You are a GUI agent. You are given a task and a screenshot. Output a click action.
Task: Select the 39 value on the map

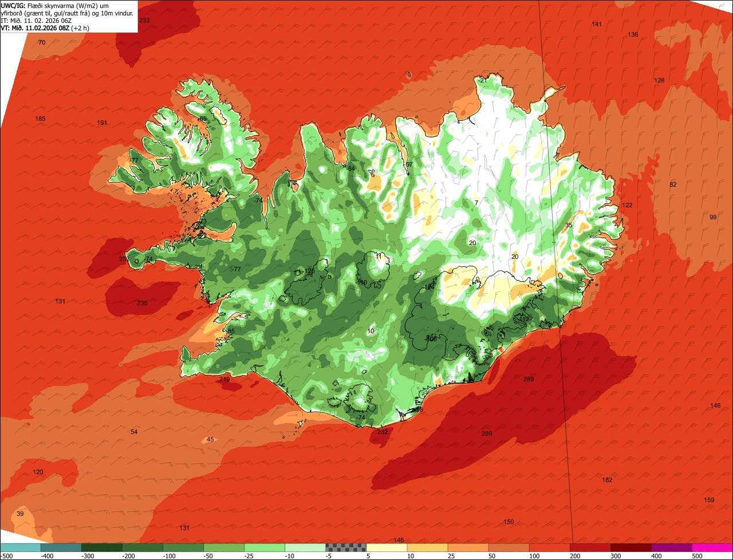pyautogui.click(x=20, y=514)
